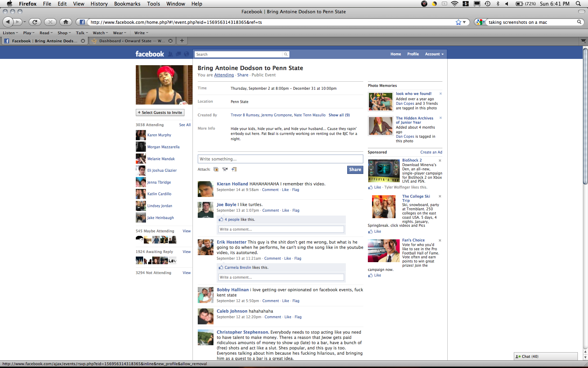Click the Share button to post
The width and height of the screenshot is (588, 368).
[355, 170]
